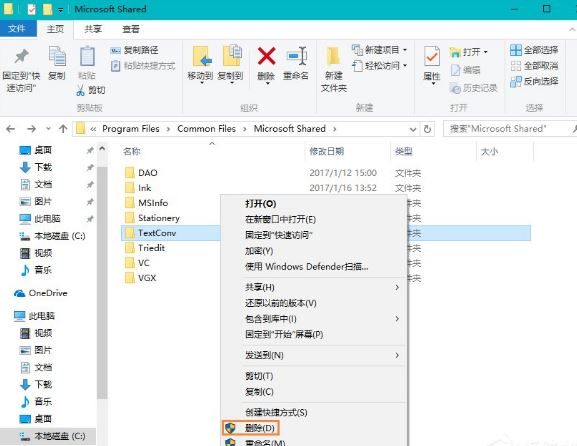Choose Cut (剪切(T)) in context menu
The image size is (577, 446).
[x=314, y=376]
